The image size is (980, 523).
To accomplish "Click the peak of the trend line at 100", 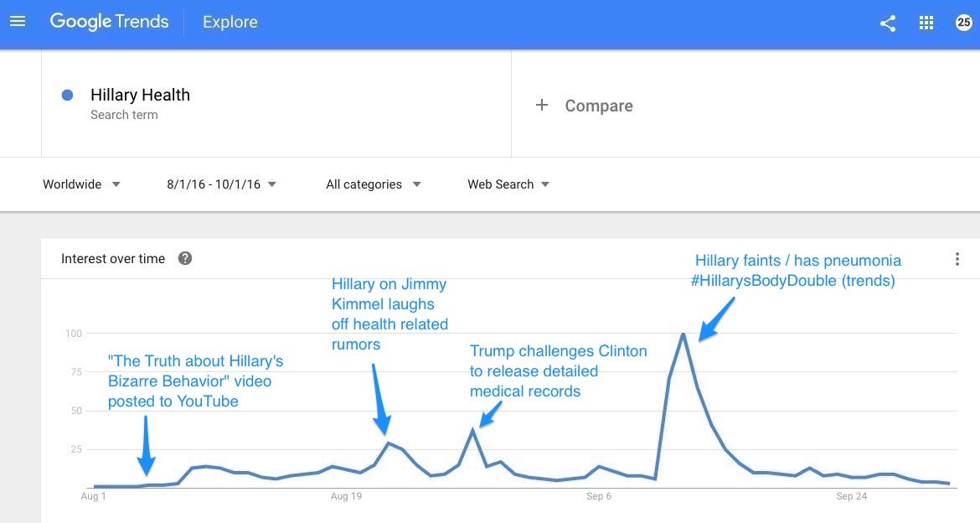I will [x=684, y=334].
